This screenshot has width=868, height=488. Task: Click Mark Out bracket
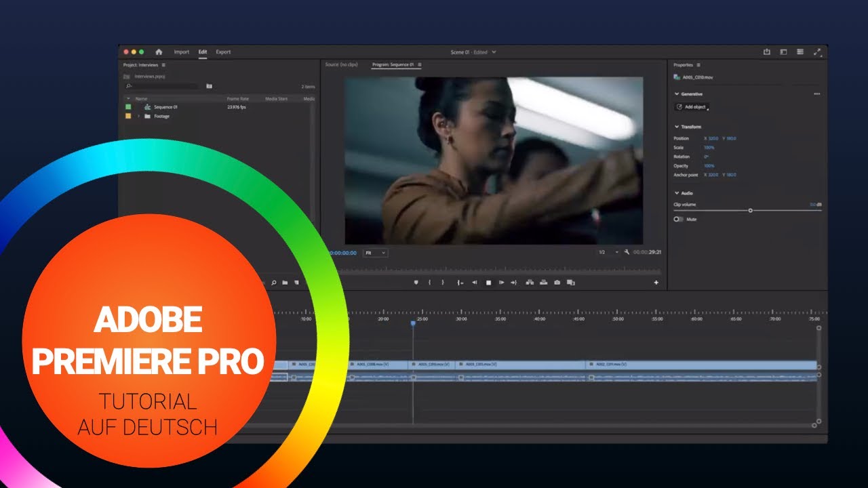coord(442,283)
